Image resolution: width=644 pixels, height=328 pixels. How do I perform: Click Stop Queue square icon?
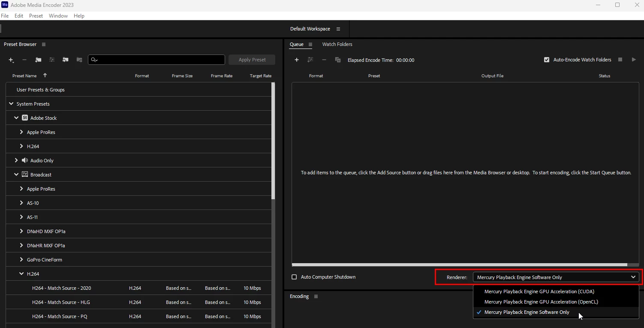point(620,60)
